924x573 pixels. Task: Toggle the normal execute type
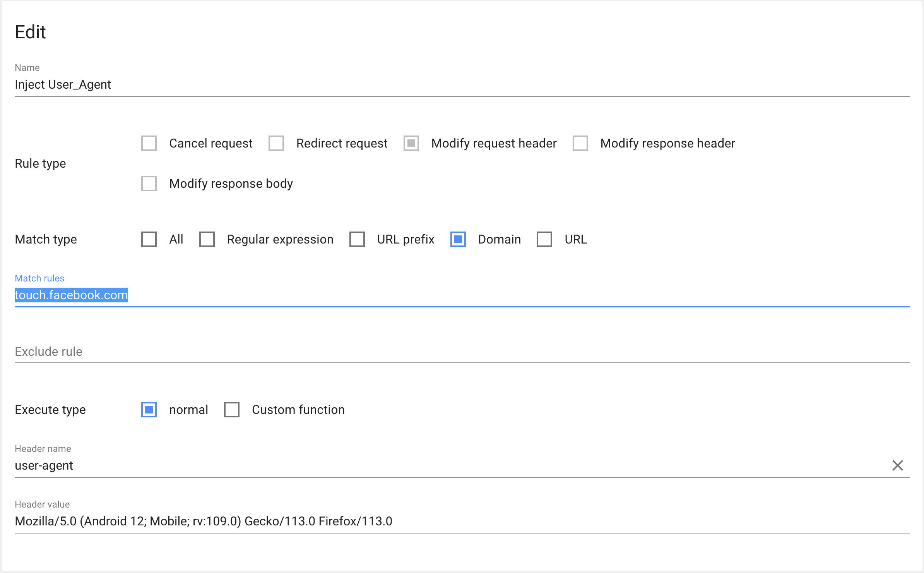pos(149,410)
